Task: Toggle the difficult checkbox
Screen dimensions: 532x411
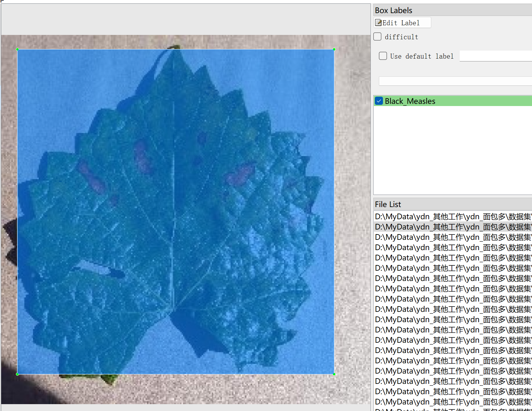Action: [377, 37]
